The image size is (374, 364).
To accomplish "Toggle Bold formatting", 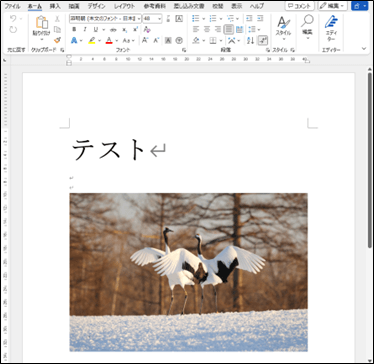I will (x=74, y=30).
